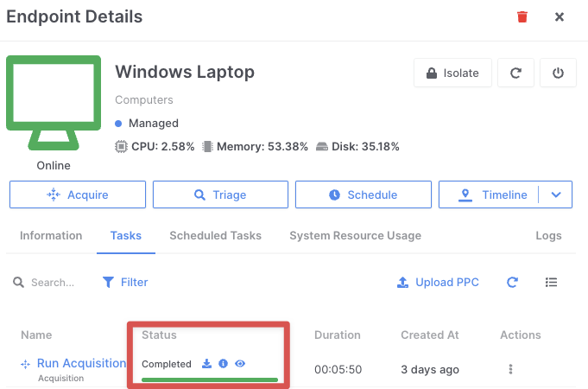588x389 pixels.
Task: Open the Logs tab
Action: point(548,236)
